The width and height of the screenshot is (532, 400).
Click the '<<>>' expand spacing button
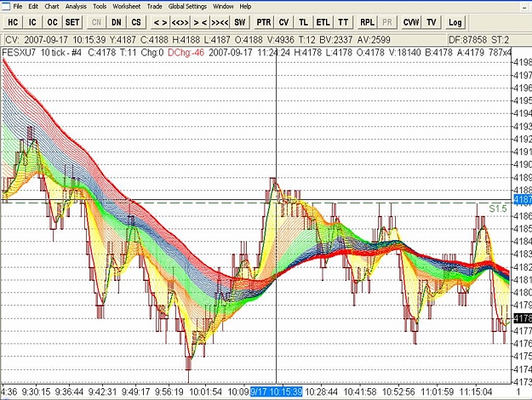tap(180, 22)
